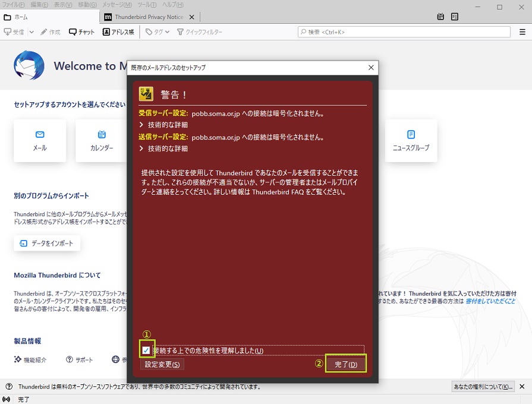Click the '完了' status bar text

tap(24, 400)
